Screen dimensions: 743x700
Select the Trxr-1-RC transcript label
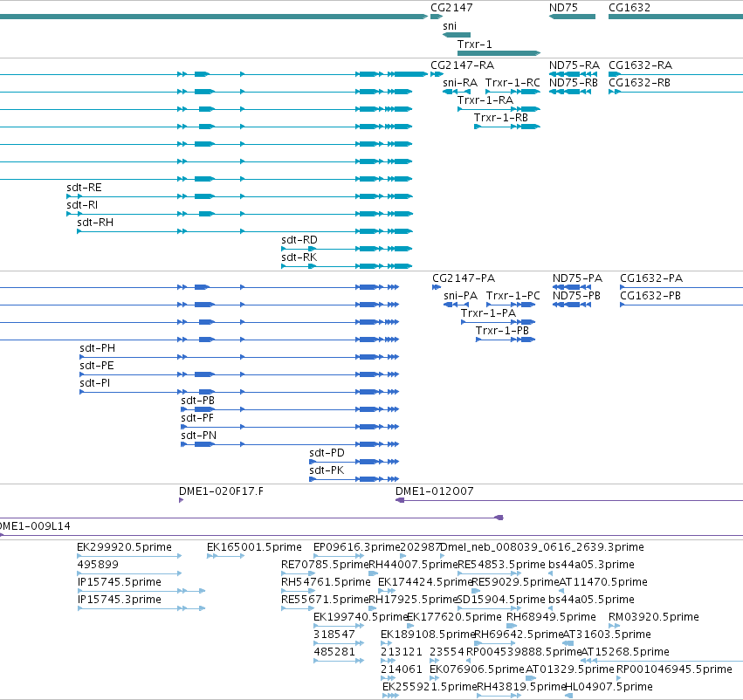(513, 83)
